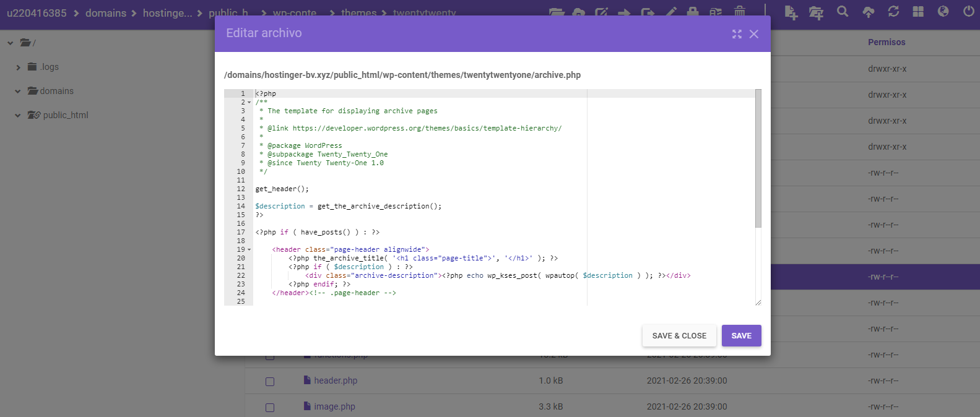Click the power logout icon
This screenshot has width=980, height=417.
click(968, 12)
